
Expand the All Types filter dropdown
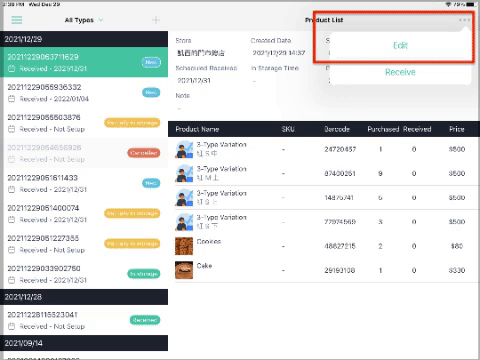point(84,20)
